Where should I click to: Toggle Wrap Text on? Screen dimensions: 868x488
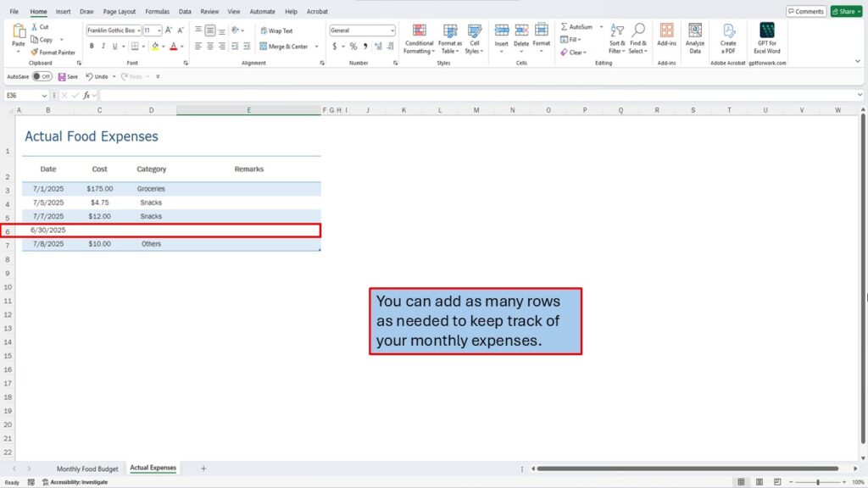tap(276, 30)
